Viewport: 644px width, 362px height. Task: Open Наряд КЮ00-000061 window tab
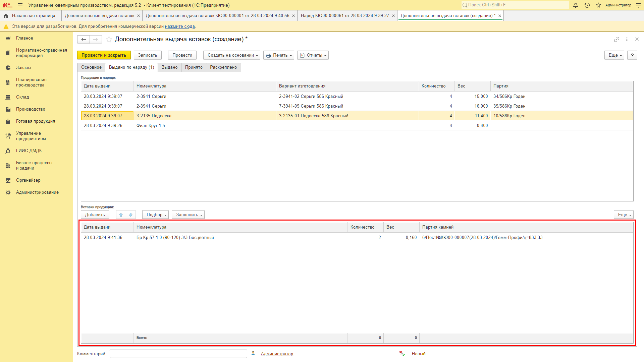pyautogui.click(x=345, y=16)
